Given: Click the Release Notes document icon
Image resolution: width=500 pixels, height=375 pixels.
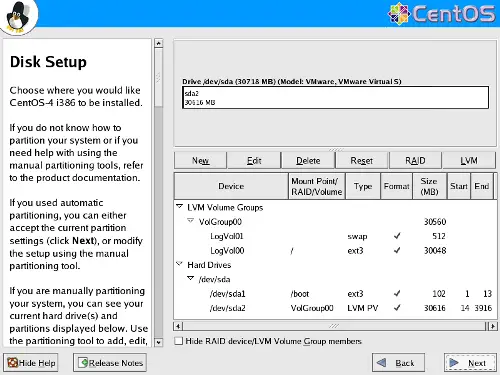Looking at the screenshot, I should pos(83,363).
